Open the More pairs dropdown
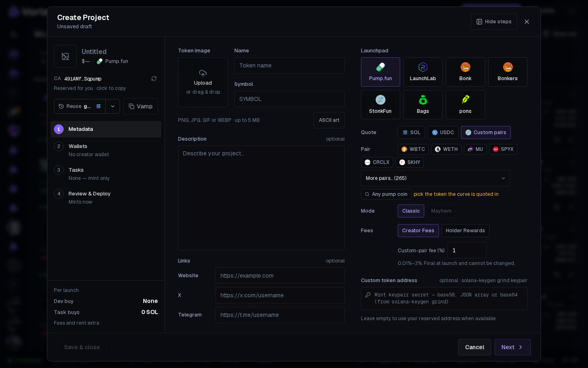This screenshot has height=368, width=588. click(x=435, y=178)
